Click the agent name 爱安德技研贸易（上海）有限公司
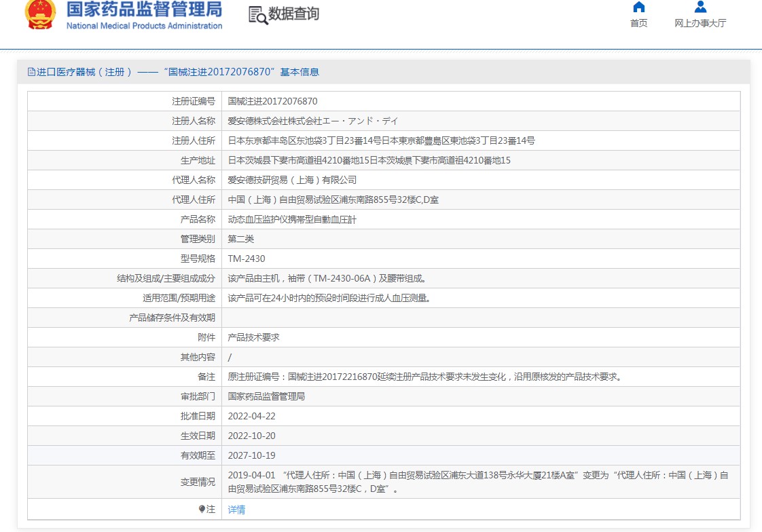This screenshot has width=762, height=532. pos(292,180)
